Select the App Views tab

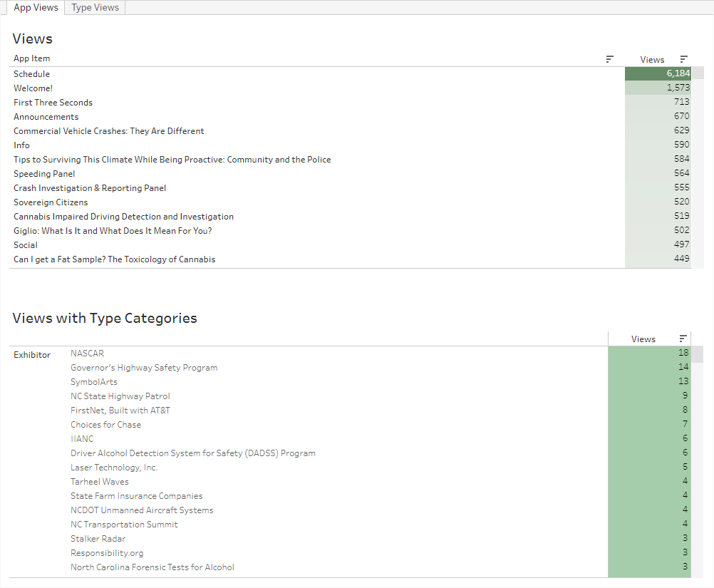click(x=36, y=7)
